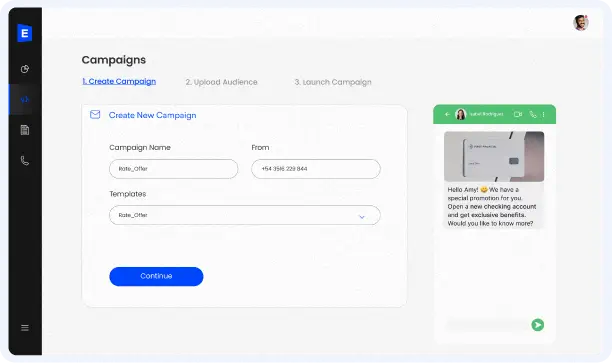The height and width of the screenshot is (363, 612).
Task: Click the blue E app logo
Action: (x=25, y=33)
